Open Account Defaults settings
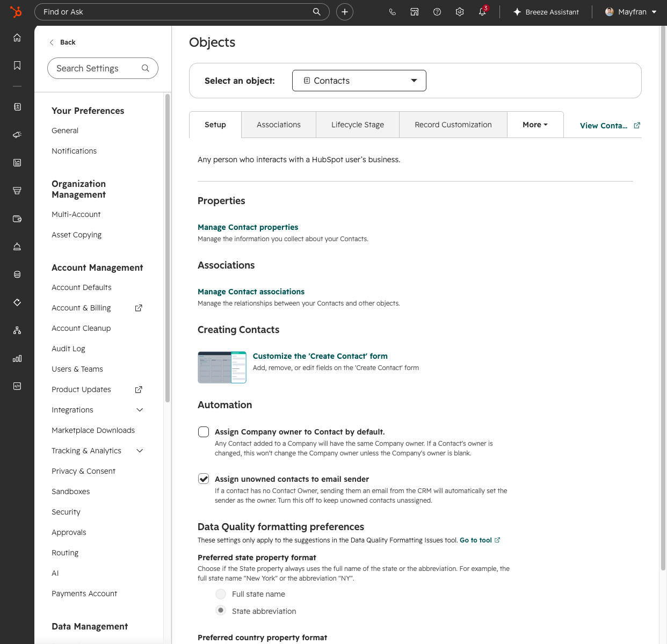Viewport: 667px width, 644px height. click(82, 287)
